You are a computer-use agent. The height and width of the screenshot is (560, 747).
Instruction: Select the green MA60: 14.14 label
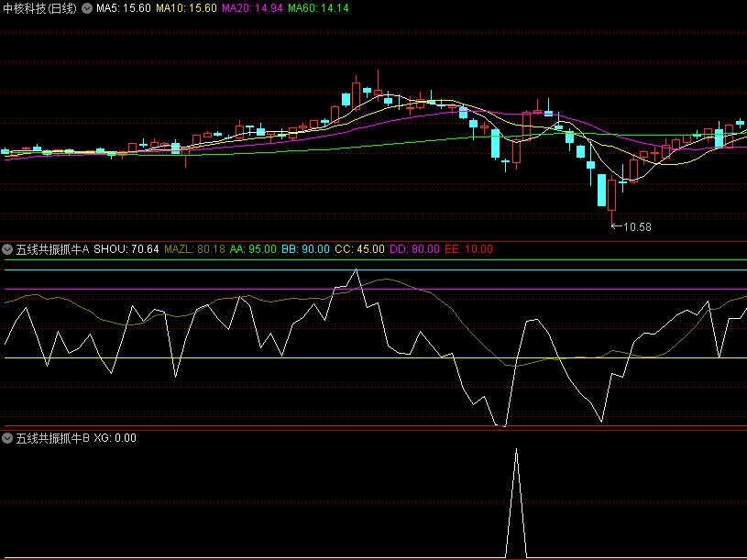(x=319, y=8)
